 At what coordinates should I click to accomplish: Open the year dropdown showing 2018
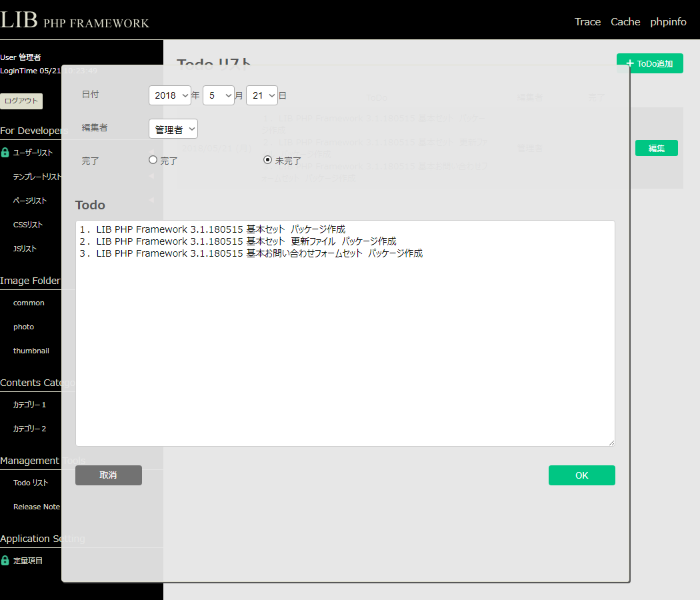pyautogui.click(x=169, y=95)
